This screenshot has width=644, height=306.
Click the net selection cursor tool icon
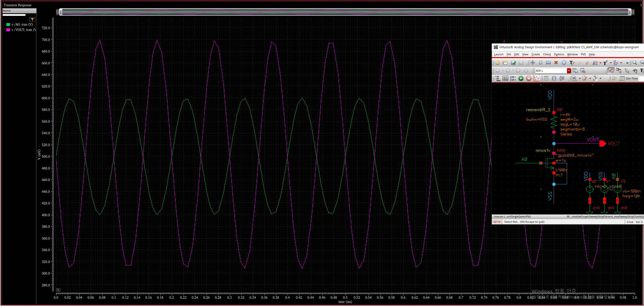pos(627,71)
